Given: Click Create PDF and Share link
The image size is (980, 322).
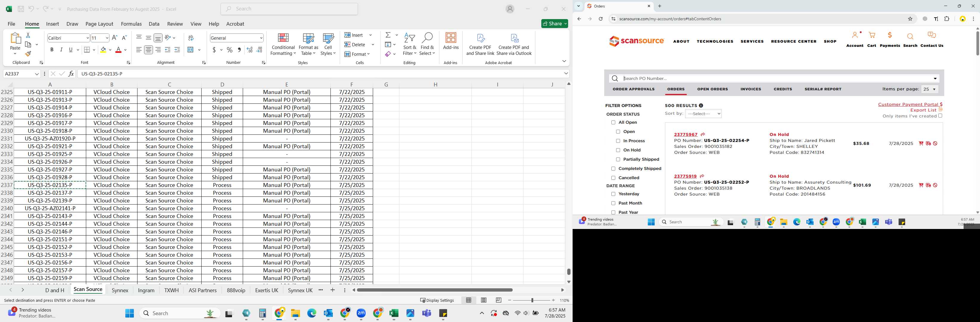Looking at the screenshot, I should pyautogui.click(x=480, y=44).
